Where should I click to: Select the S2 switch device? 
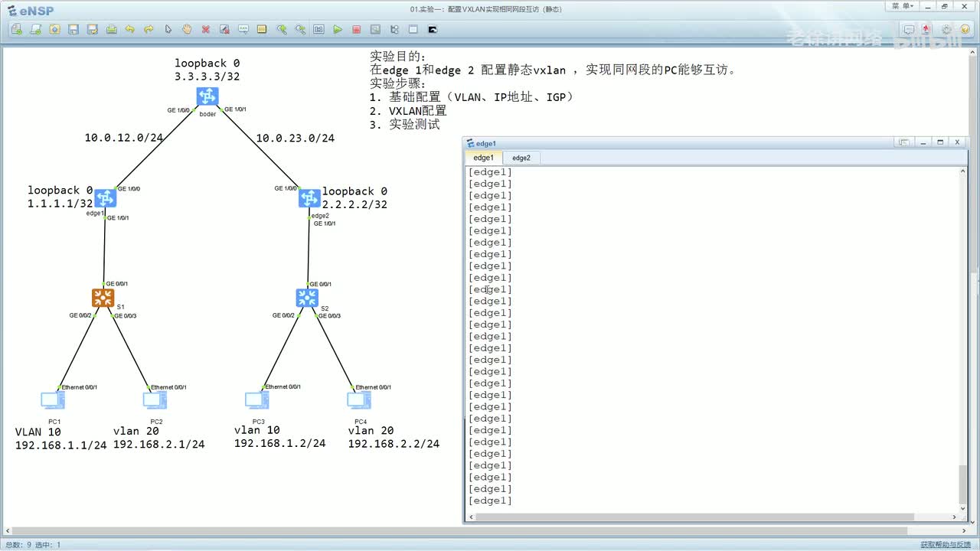[307, 298]
